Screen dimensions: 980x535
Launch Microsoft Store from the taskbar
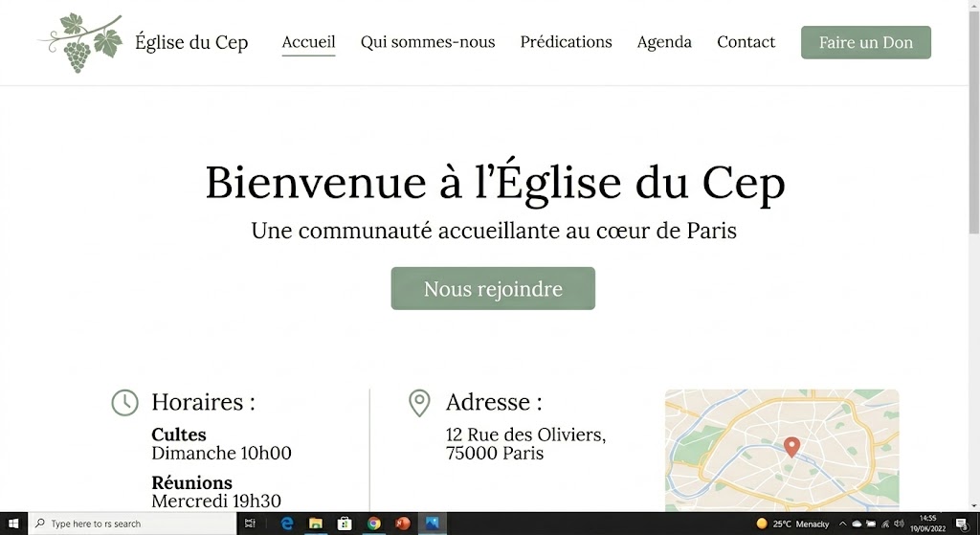click(x=344, y=524)
